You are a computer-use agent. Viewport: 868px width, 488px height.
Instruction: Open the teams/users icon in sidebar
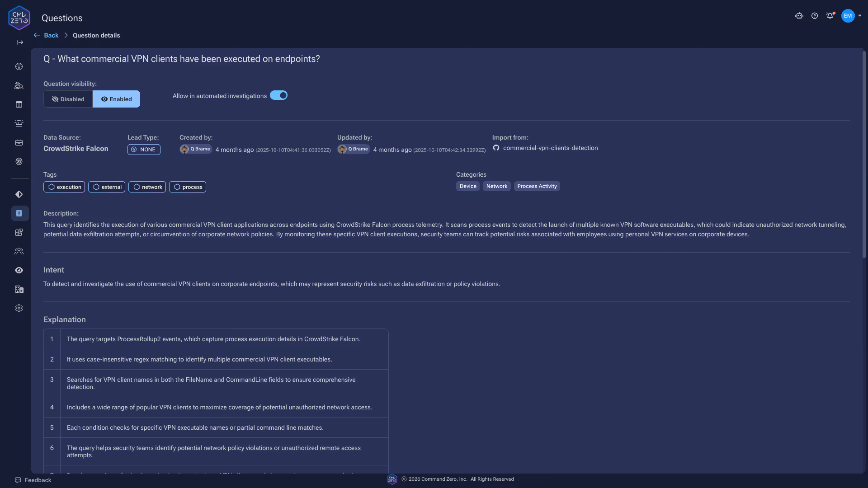(19, 252)
